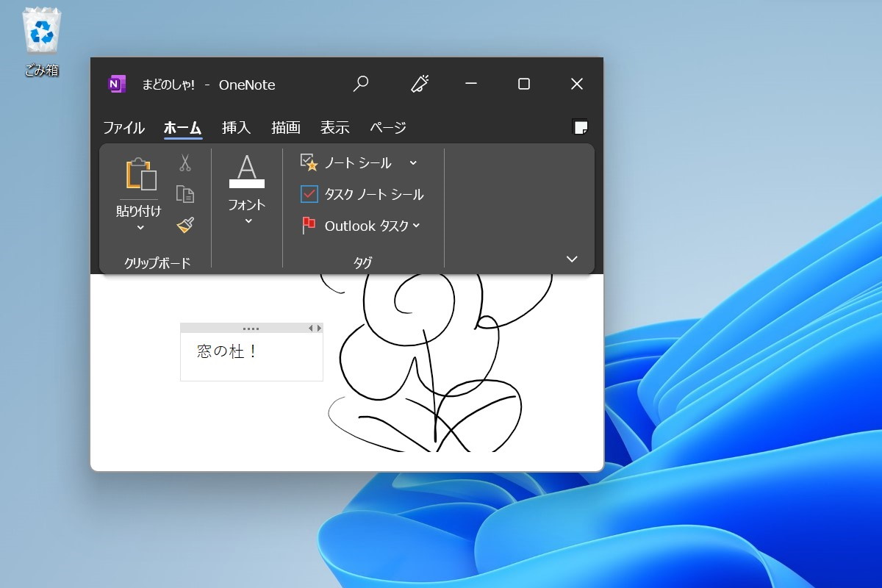
Task: Click the feedback megaphone icon in the title bar
Action: (x=420, y=84)
